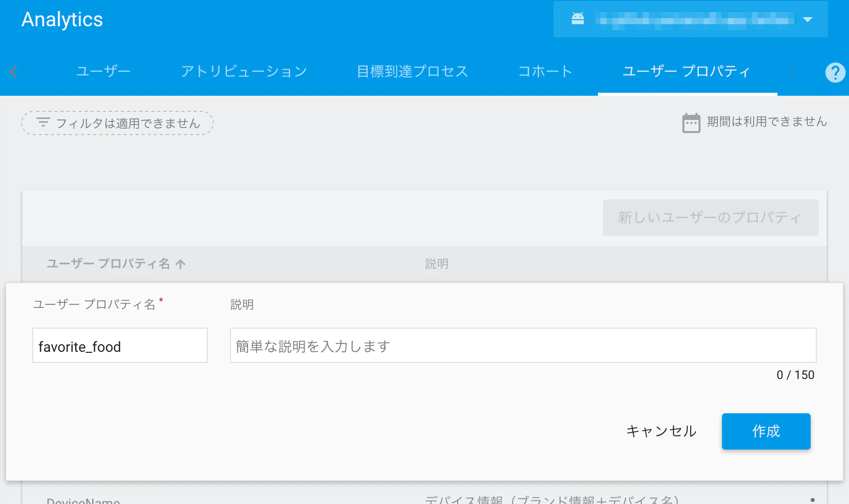849x504 pixels.
Task: Go to the コホート tab
Action: tap(545, 72)
